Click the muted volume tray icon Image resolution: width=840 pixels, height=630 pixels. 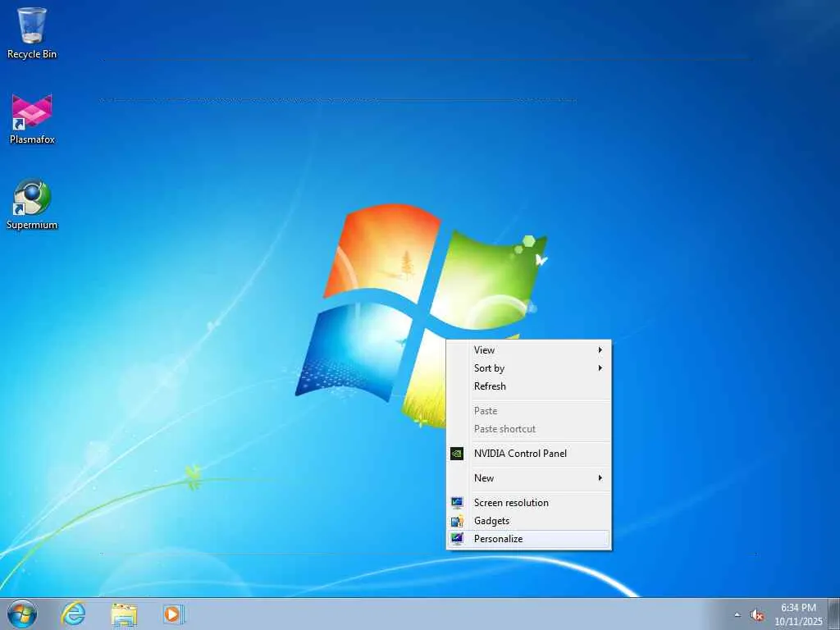coord(757,615)
